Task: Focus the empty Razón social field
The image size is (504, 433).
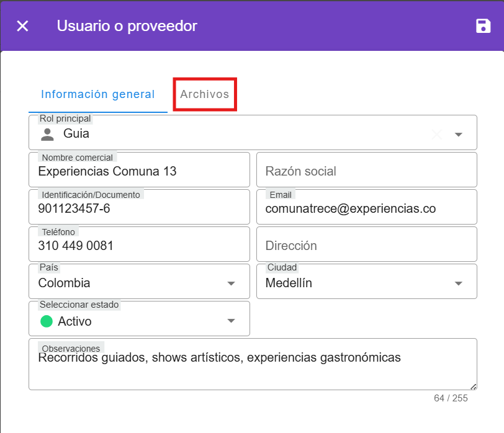Action: pyautogui.click(x=366, y=171)
